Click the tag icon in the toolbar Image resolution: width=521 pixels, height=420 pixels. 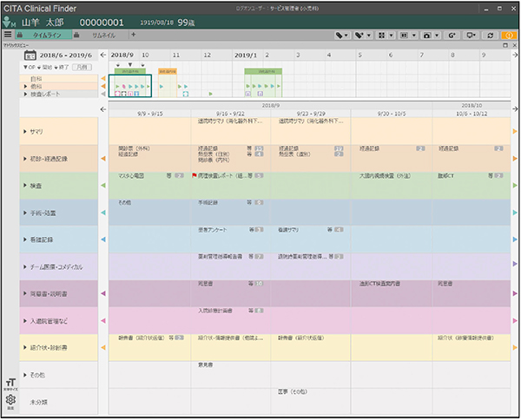pos(342,35)
